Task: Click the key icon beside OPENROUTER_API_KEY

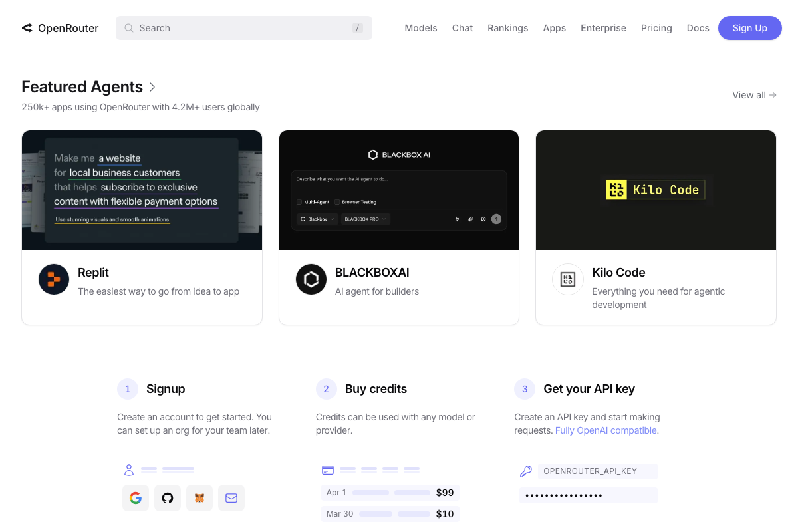Action: coord(525,471)
